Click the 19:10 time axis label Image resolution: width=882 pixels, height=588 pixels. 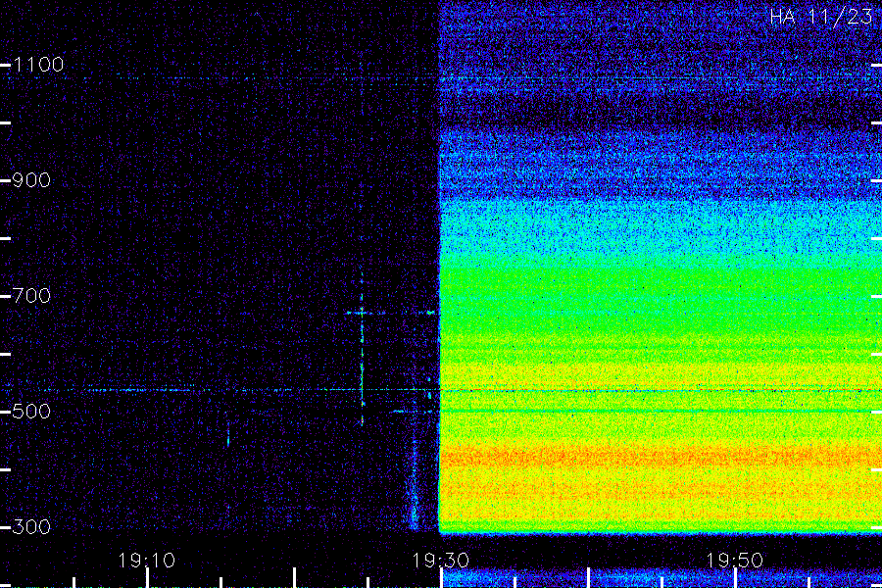click(146, 560)
